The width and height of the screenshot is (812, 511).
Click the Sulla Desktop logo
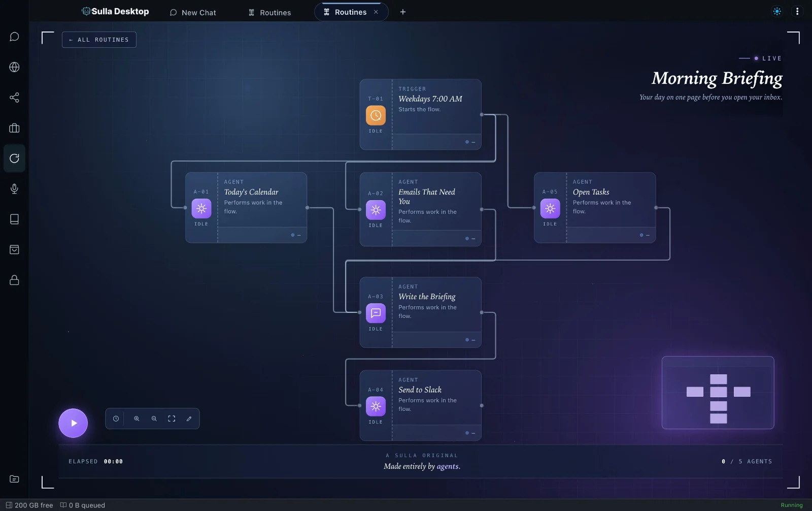[116, 11]
